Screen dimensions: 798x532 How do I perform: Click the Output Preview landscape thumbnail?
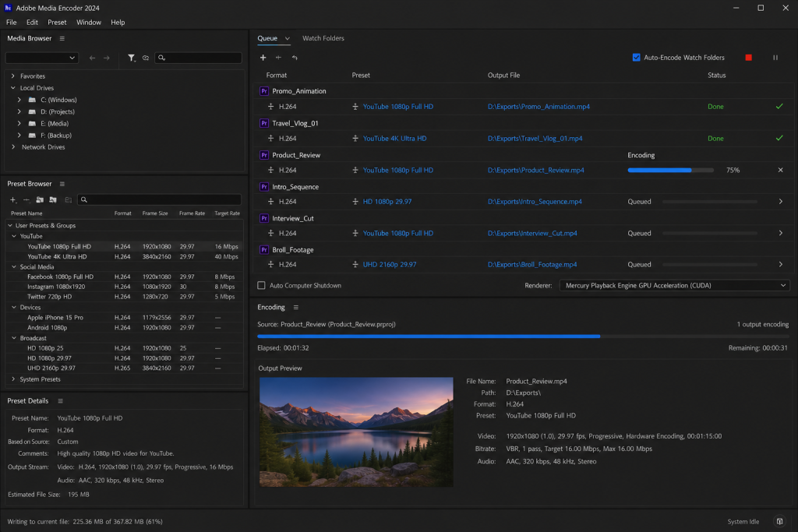[355, 432]
